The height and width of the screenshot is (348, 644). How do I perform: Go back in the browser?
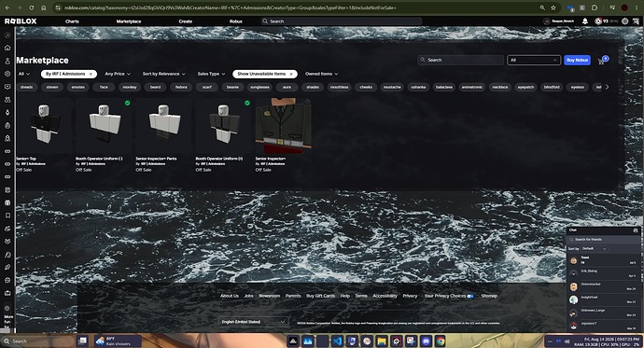7,7
